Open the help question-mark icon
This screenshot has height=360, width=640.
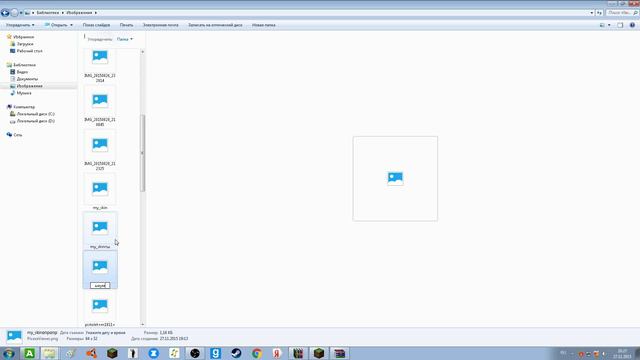point(632,25)
